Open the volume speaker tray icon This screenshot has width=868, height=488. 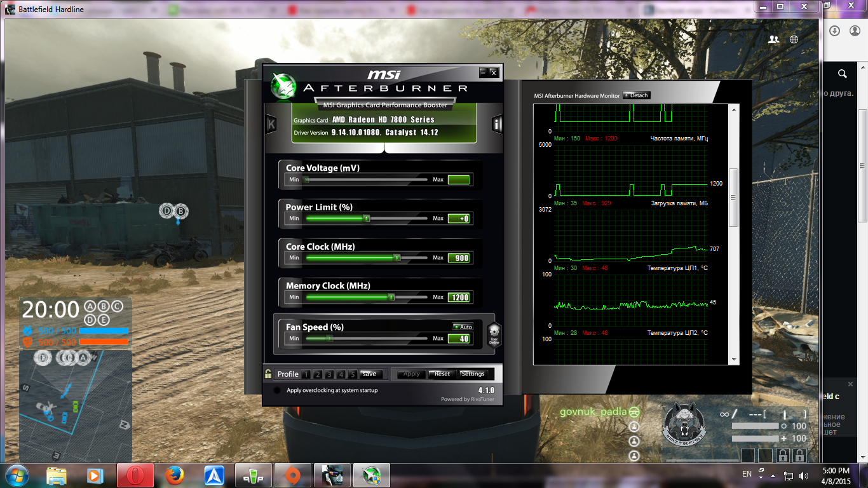point(804,475)
